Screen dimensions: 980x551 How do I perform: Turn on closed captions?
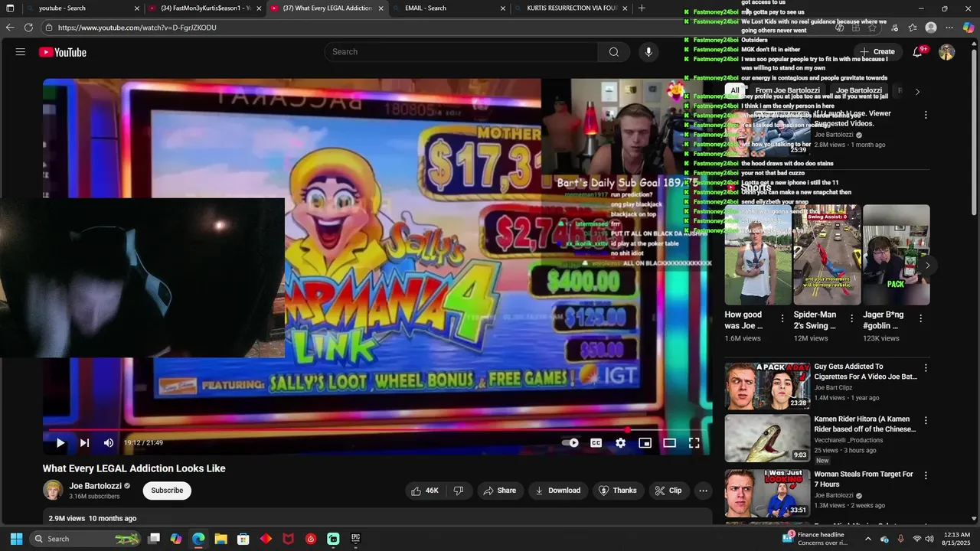(x=596, y=442)
